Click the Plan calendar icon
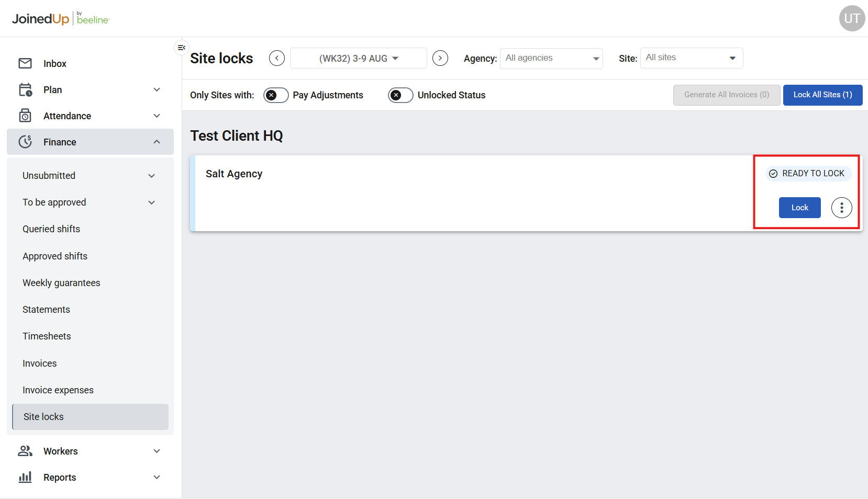 click(x=25, y=90)
